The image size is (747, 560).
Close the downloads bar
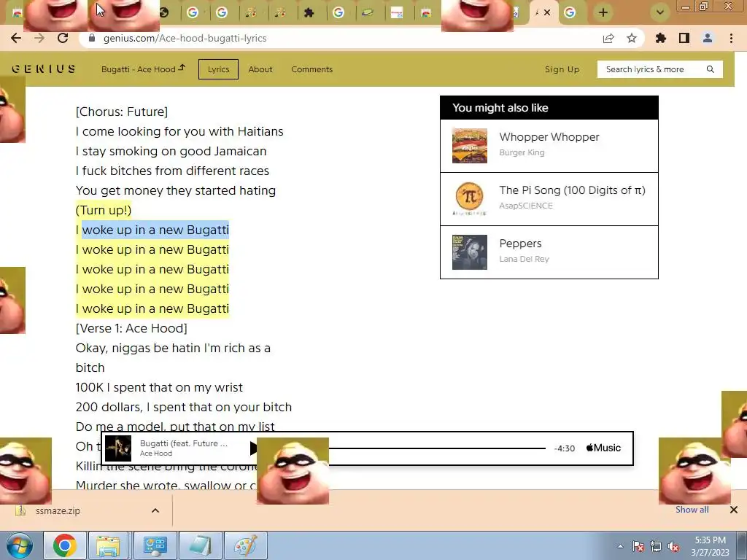(x=734, y=510)
